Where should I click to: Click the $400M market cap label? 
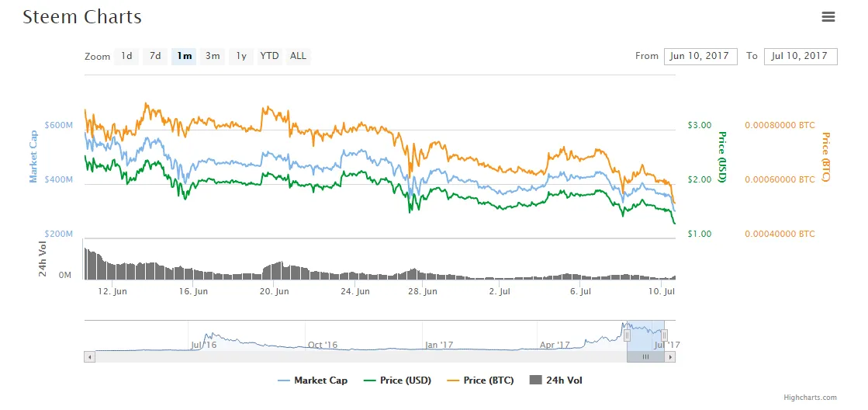[59, 179]
